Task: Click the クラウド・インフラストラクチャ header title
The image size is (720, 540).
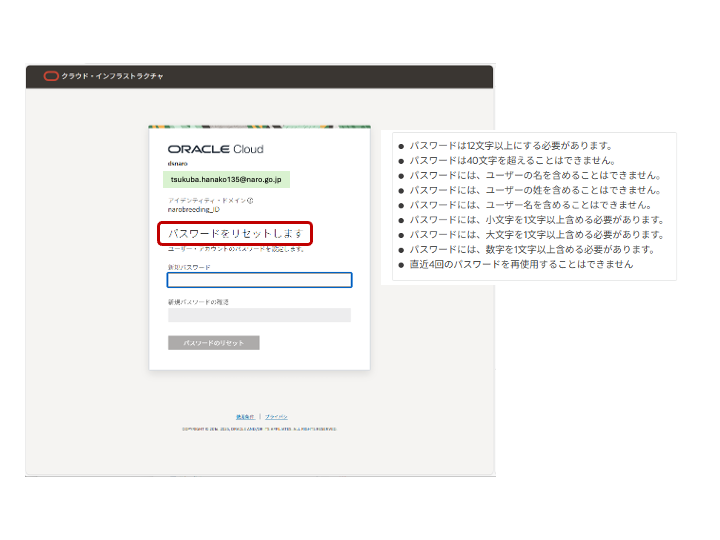Action: [112, 76]
